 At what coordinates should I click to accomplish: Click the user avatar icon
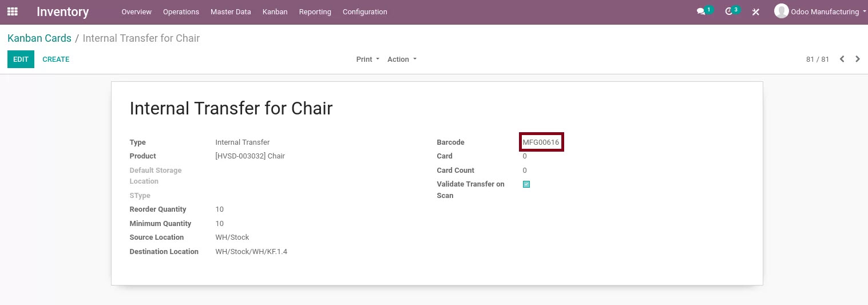781,11
